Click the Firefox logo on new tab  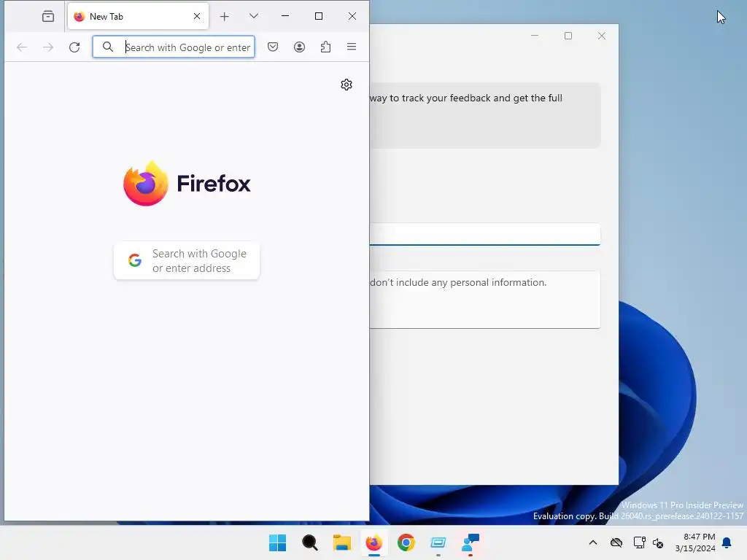187,184
